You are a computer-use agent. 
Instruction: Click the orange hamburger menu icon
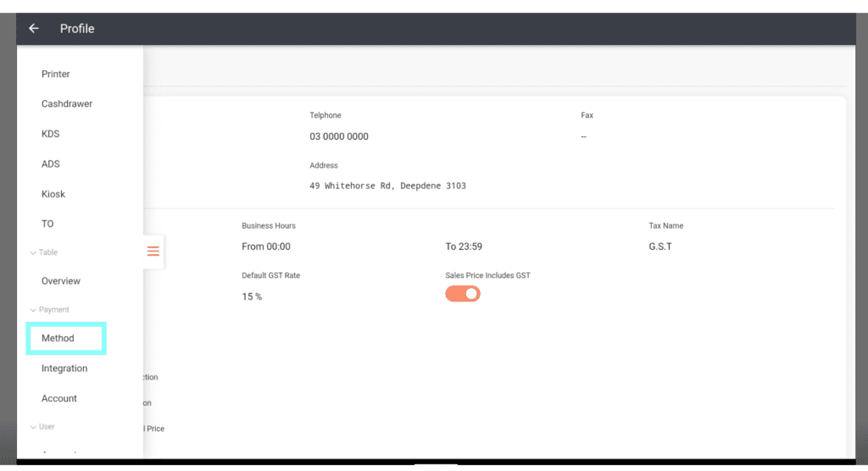click(x=153, y=252)
